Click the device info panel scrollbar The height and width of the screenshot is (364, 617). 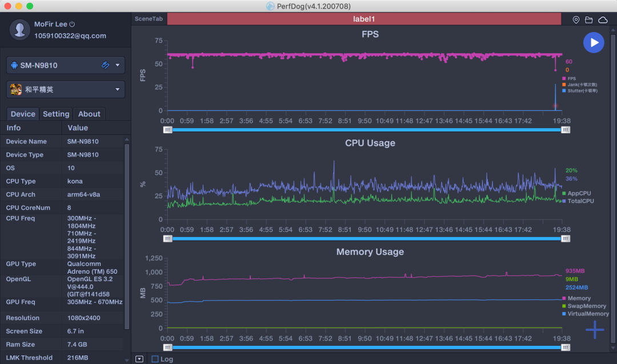click(127, 236)
